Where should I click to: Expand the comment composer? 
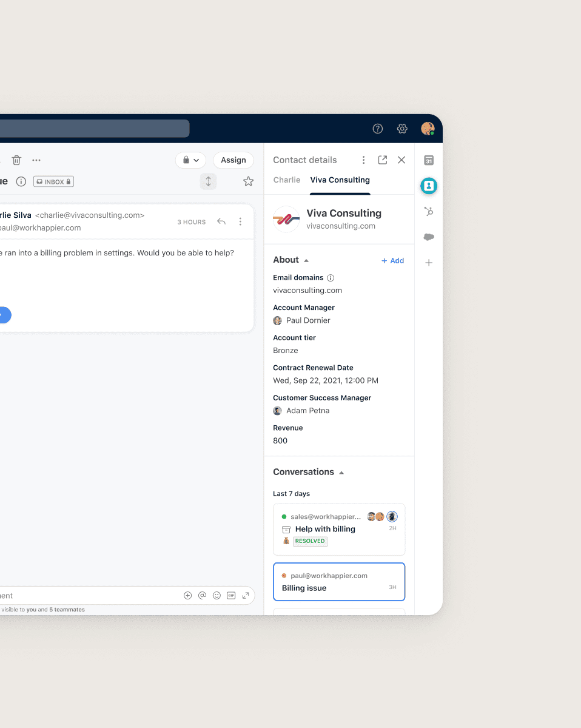(246, 596)
